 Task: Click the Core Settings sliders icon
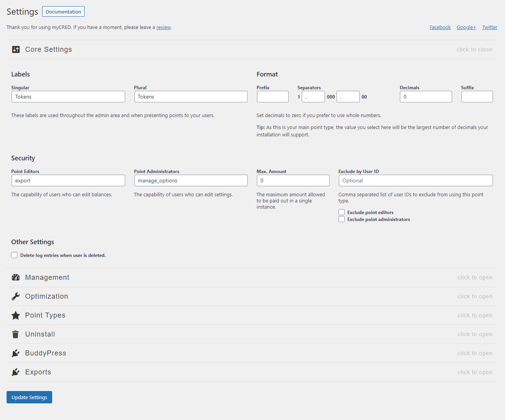[16, 49]
